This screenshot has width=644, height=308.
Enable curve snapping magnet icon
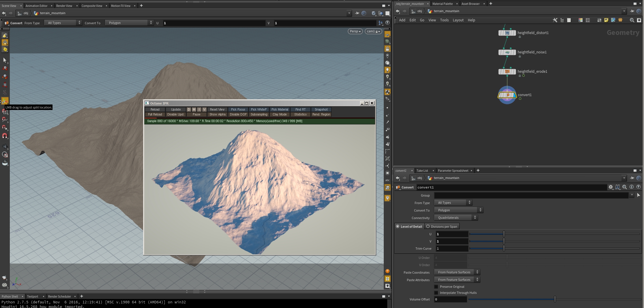click(x=5, y=120)
